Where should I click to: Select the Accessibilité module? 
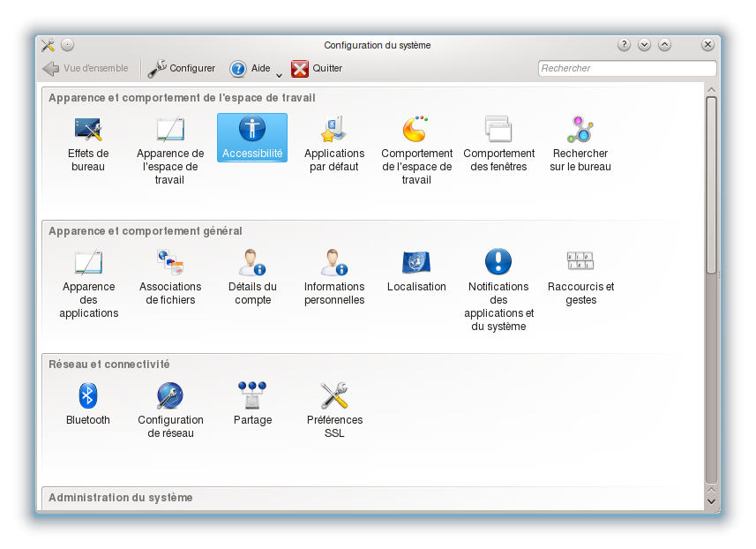[252, 138]
